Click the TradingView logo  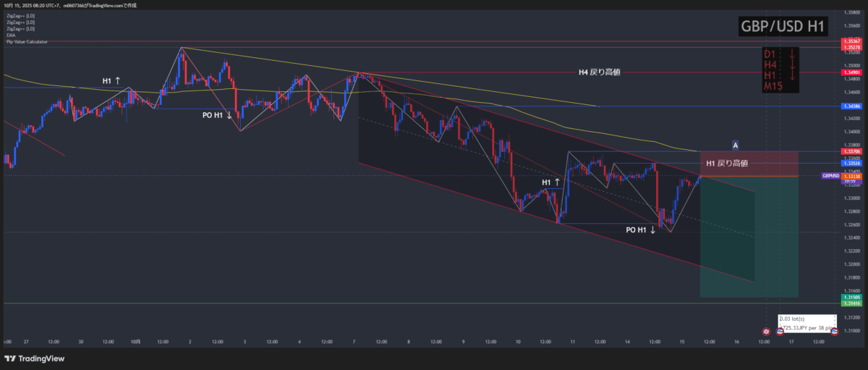click(35, 358)
